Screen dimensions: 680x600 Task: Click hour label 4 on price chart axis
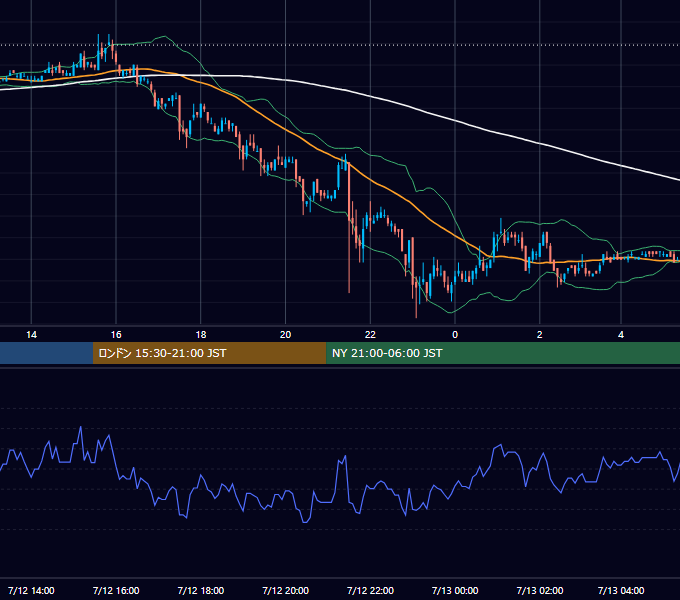click(x=621, y=335)
